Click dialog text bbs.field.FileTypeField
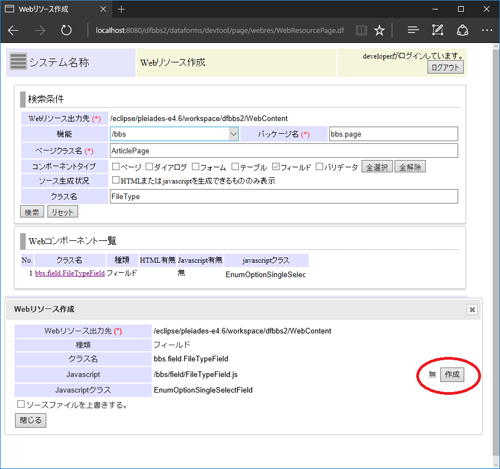 pyautogui.click(x=191, y=359)
